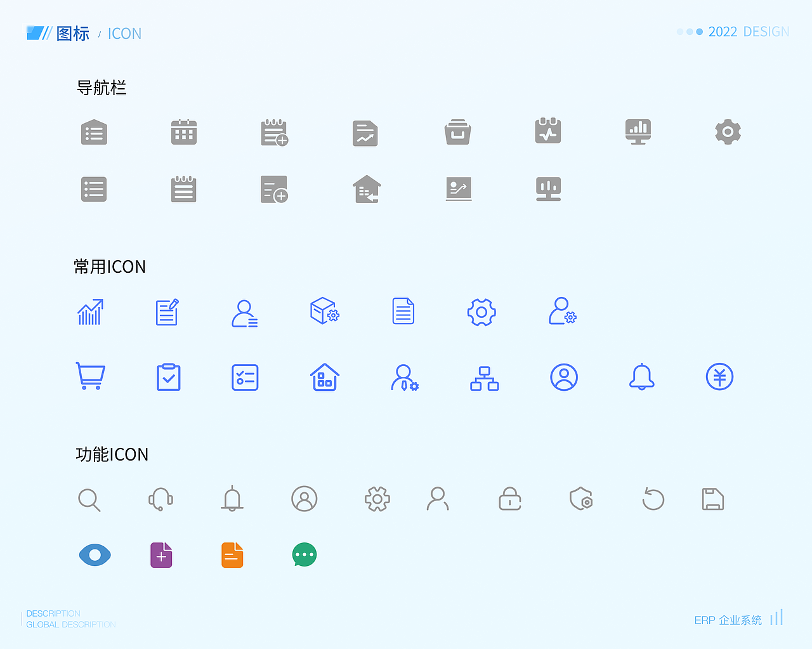
Task: Click the blue circular user avatar icon
Action: click(564, 377)
